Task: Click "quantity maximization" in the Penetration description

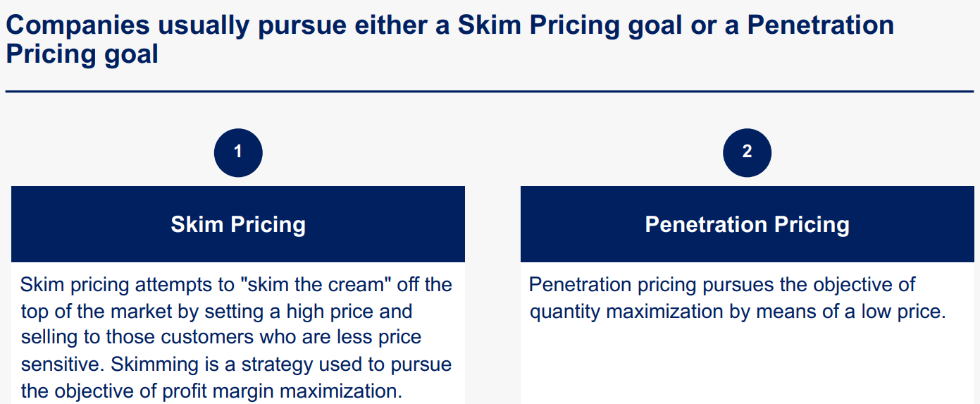Action: (626, 312)
